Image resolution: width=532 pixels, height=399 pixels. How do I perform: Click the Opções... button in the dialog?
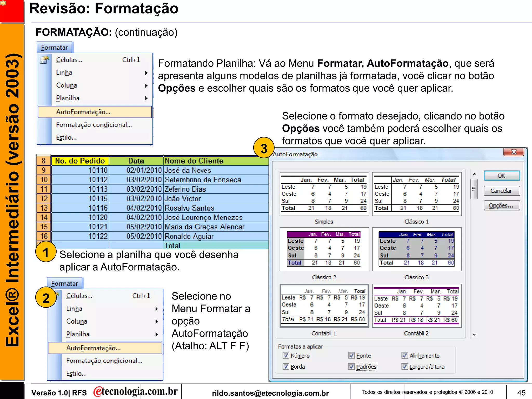(x=502, y=205)
